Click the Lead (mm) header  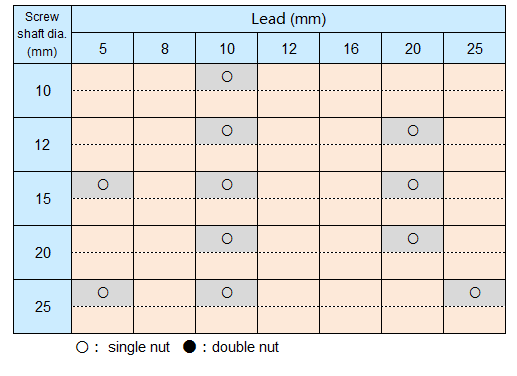click(288, 19)
